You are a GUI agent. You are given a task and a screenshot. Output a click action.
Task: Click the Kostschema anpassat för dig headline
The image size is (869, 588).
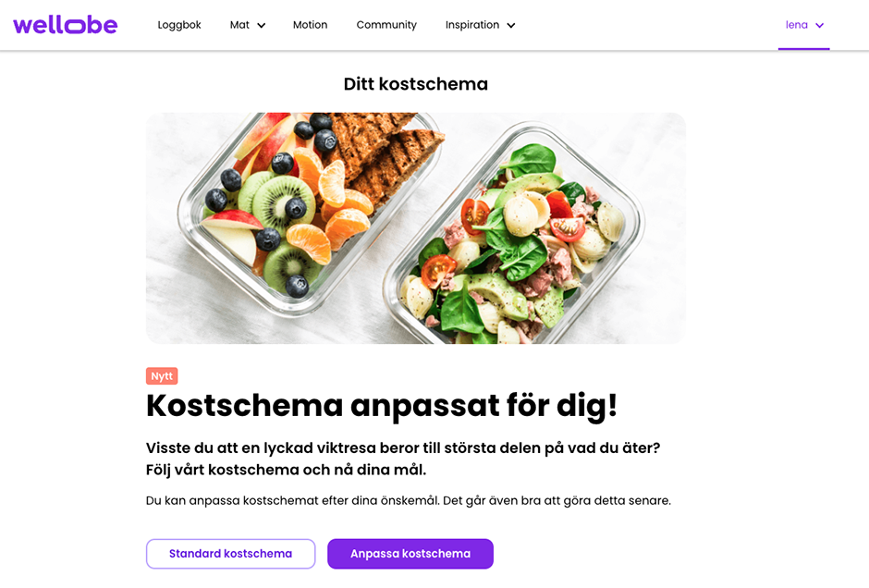(x=381, y=406)
